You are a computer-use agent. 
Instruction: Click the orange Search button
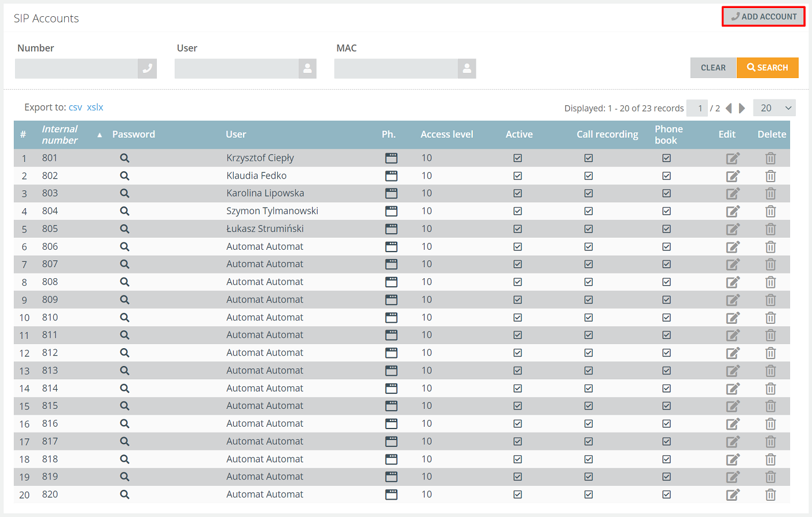pos(767,68)
